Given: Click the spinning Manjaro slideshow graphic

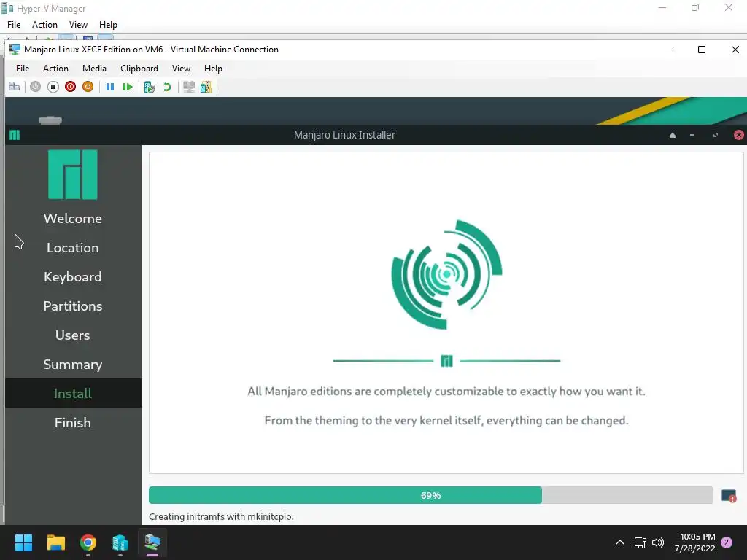Looking at the screenshot, I should pos(447,274).
